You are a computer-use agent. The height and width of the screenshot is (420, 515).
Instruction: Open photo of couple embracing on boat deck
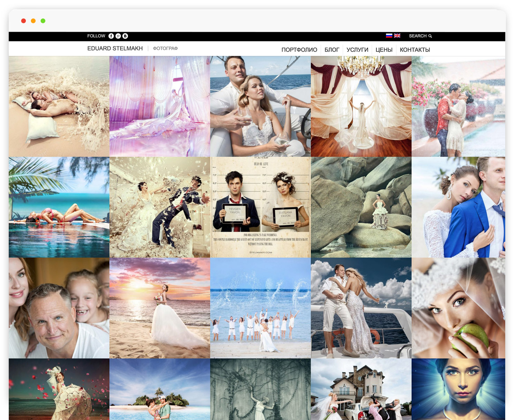pyautogui.click(x=361, y=308)
